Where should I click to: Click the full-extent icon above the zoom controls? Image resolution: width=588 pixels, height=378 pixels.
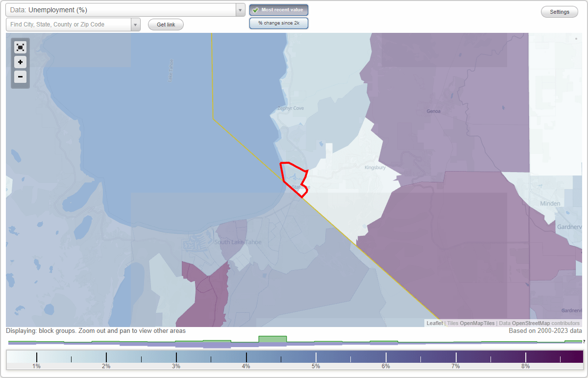pos(20,47)
